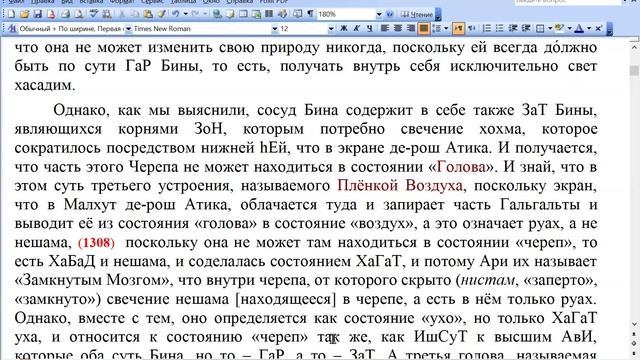
Task: Cut selection with the scissors icon
Action: click(x=122, y=14)
